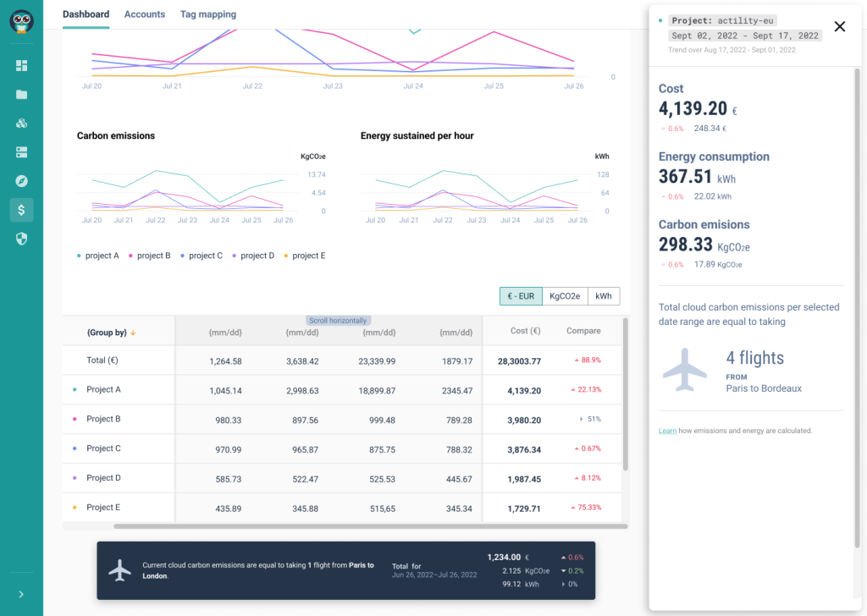
Task: Switch unit toggle to kWh
Action: click(x=604, y=296)
